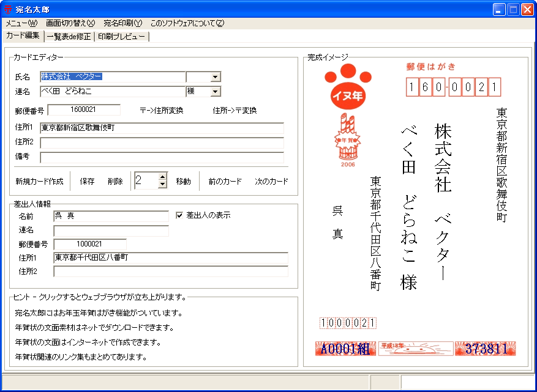Go to previous card with 前のカード
This screenshot has height=392, width=537.
pyautogui.click(x=225, y=181)
